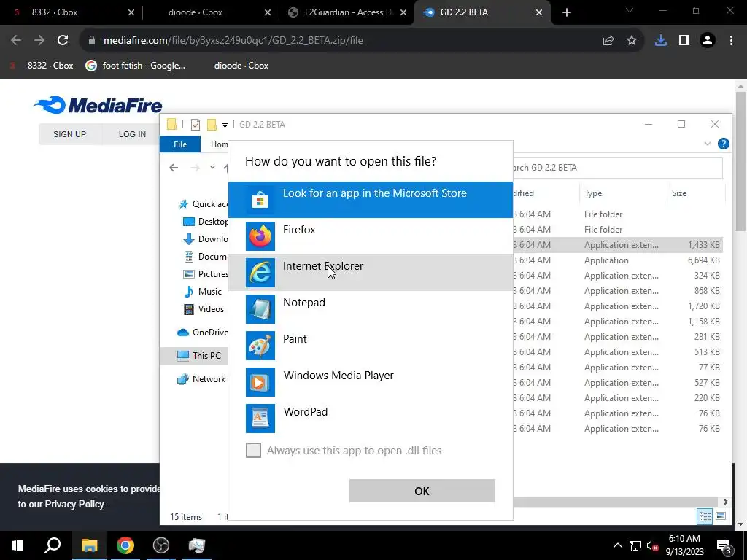Click MediaFire SIGN UP button
Viewport: 747px width, 560px height.
click(x=69, y=134)
